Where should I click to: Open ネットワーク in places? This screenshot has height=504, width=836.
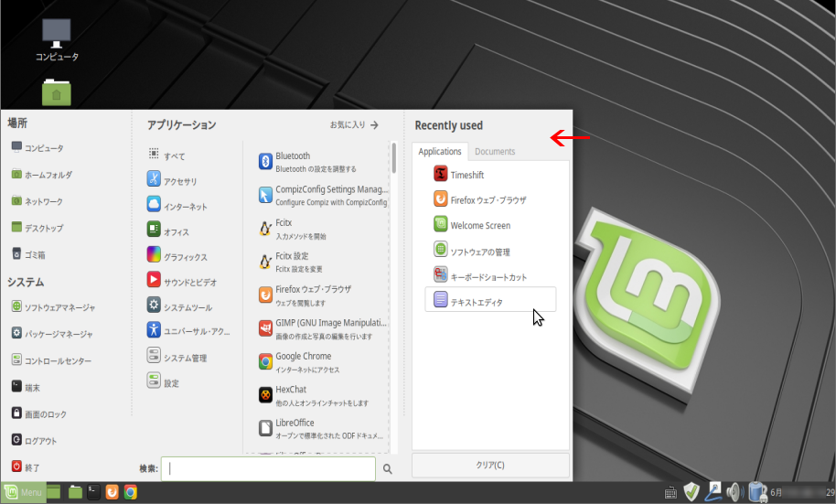pos(37,201)
